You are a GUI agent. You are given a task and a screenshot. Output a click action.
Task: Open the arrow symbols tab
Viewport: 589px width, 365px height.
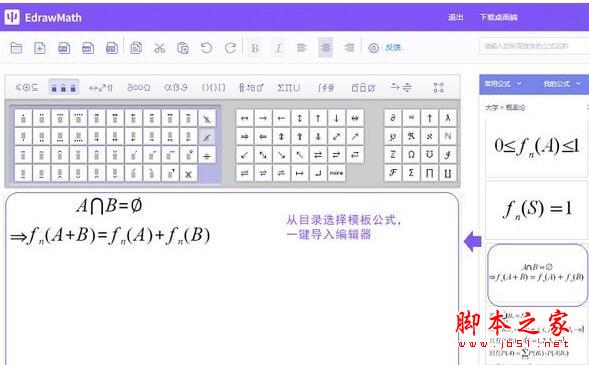(101, 87)
